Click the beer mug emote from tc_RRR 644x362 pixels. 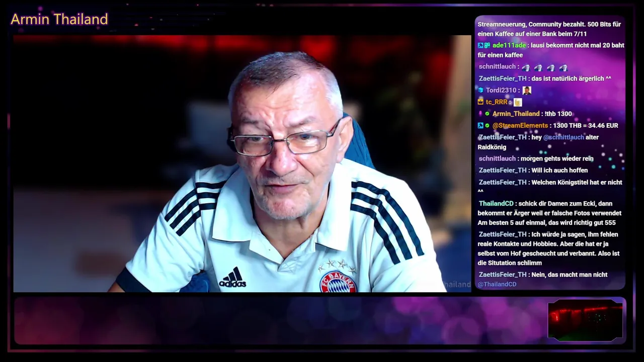tap(518, 102)
